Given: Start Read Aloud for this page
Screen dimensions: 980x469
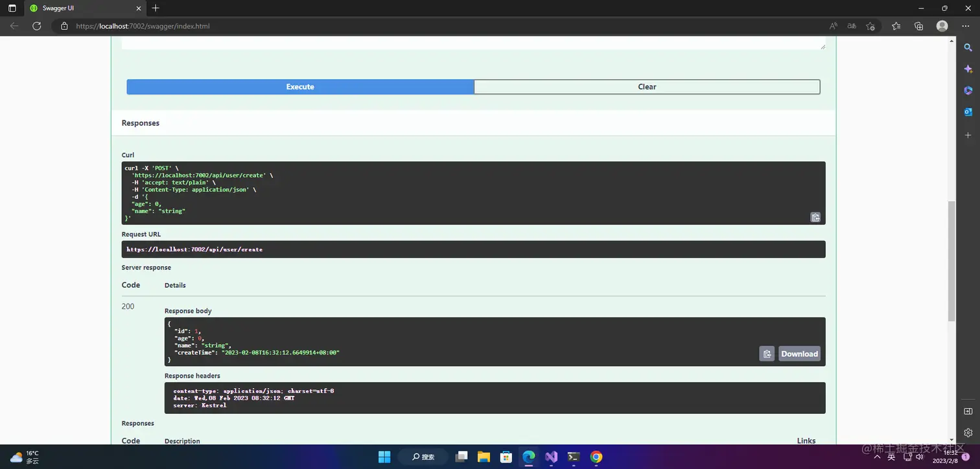Looking at the screenshot, I should [834, 26].
